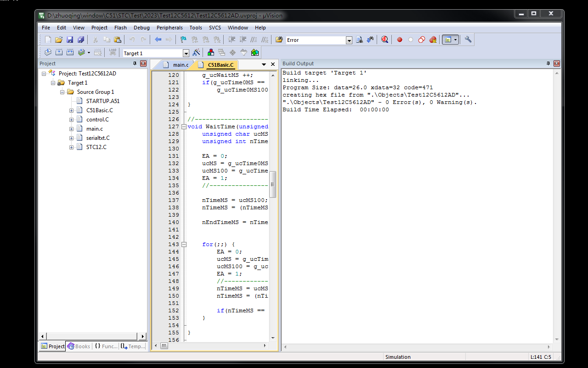Run the batch build icon

point(81,52)
